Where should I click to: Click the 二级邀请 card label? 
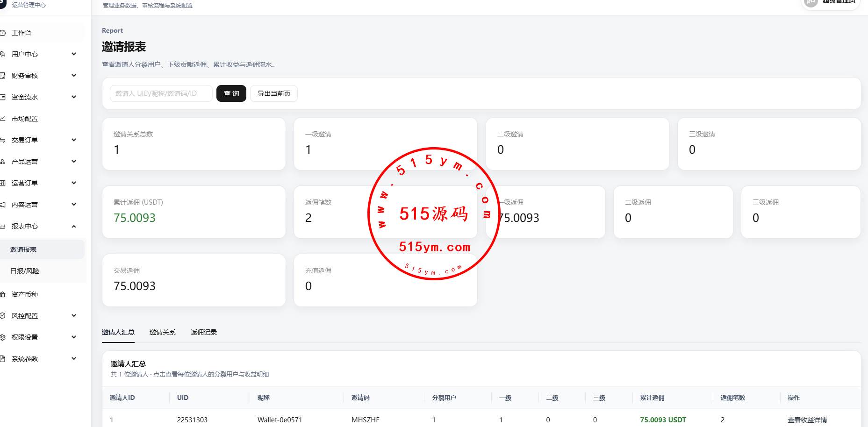(x=510, y=134)
